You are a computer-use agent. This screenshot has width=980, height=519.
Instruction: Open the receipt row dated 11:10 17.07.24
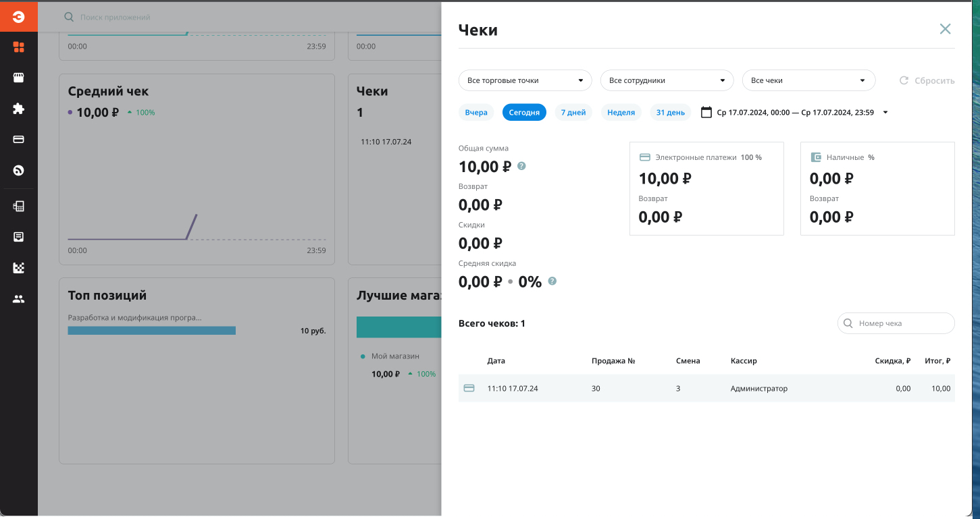[x=706, y=389]
